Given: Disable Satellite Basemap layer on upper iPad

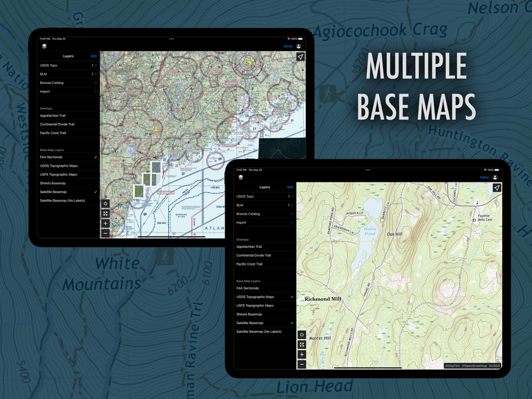Looking at the screenshot, I should (68, 192).
